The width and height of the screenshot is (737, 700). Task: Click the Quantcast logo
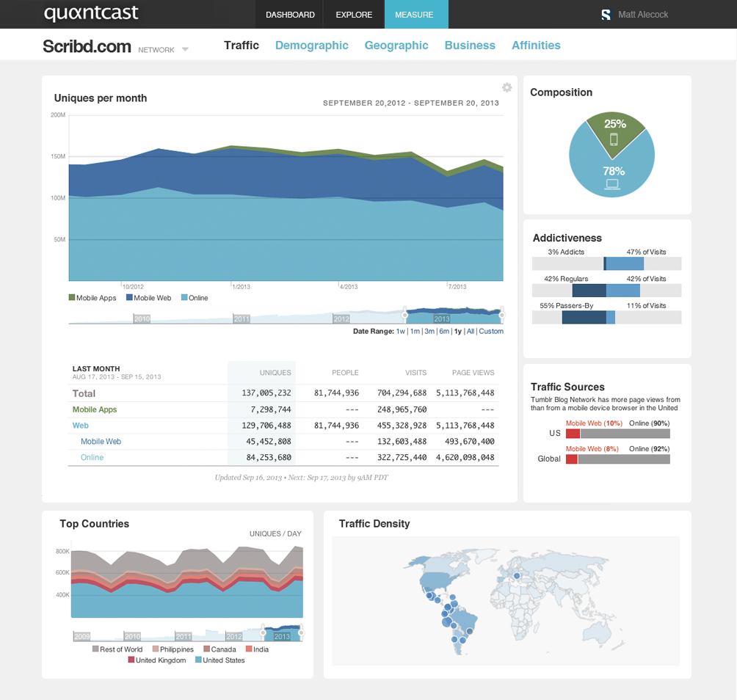click(91, 13)
